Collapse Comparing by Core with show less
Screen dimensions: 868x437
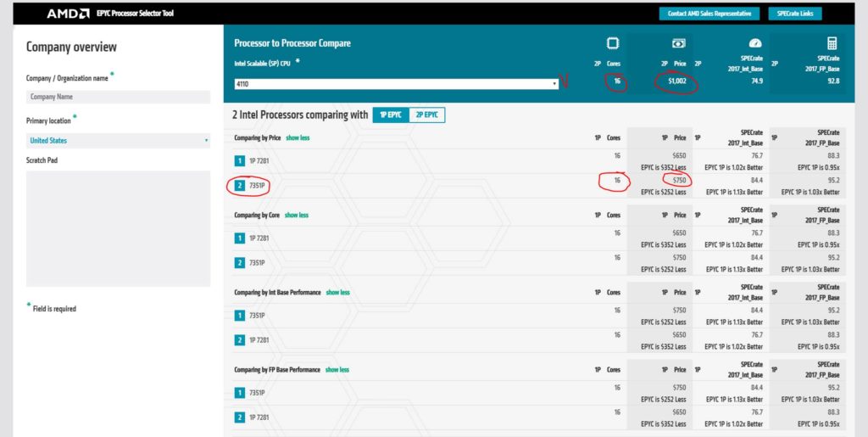pyautogui.click(x=296, y=215)
